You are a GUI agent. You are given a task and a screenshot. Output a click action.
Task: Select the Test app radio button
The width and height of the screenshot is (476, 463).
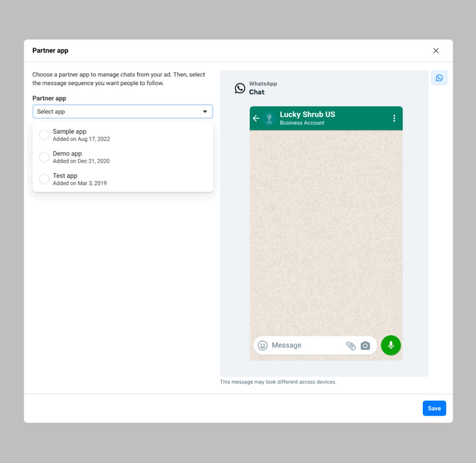point(44,179)
